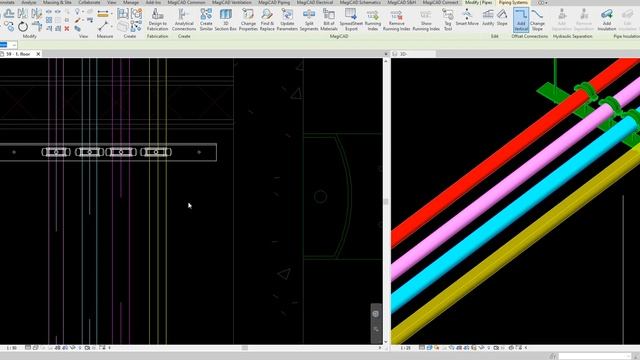The height and width of the screenshot is (360, 640).
Task: Select the Split Segments tool
Action: (x=309, y=20)
